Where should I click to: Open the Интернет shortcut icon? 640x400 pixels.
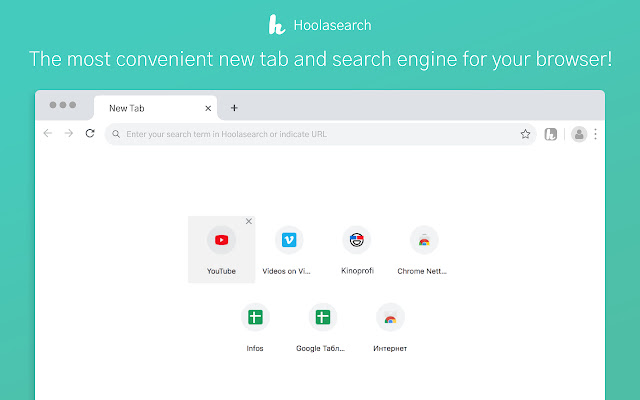(390, 317)
